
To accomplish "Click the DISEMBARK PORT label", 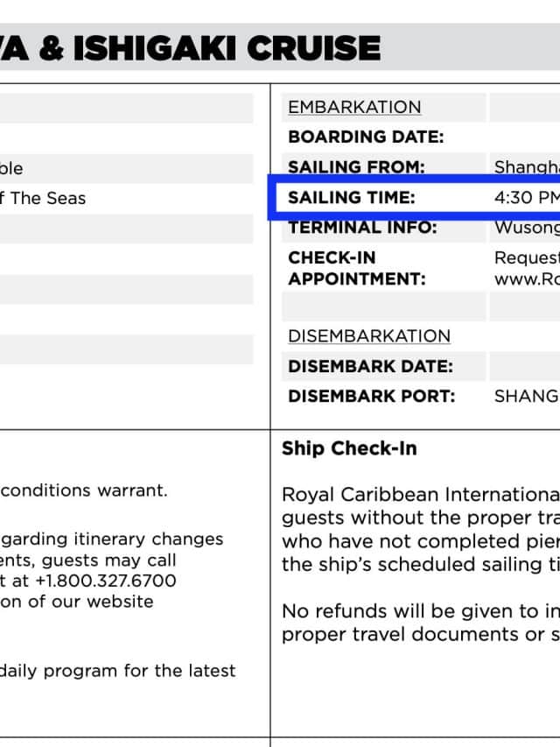I will tap(371, 396).
